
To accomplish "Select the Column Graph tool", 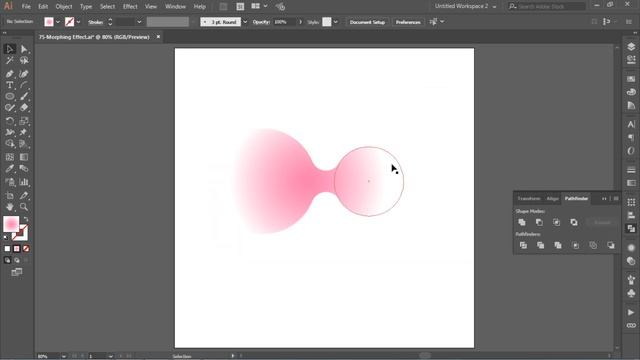I will coord(24,182).
